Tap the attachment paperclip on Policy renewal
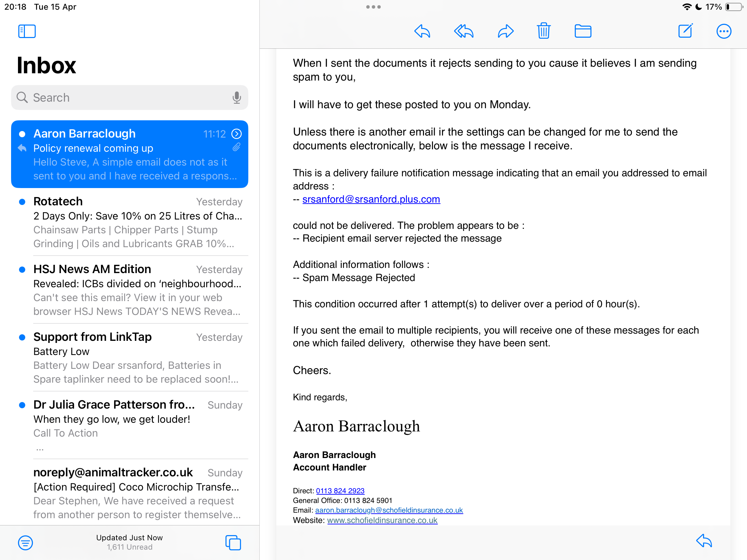The image size is (747, 560). coord(237,148)
